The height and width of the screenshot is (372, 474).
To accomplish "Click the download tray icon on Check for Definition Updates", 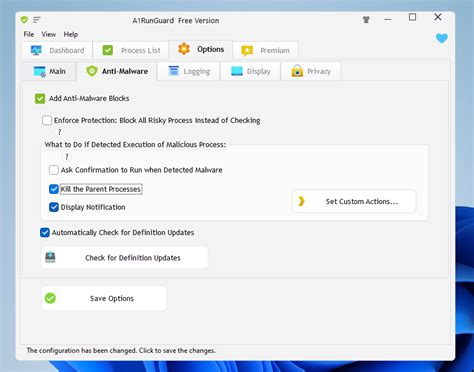I will coord(50,257).
